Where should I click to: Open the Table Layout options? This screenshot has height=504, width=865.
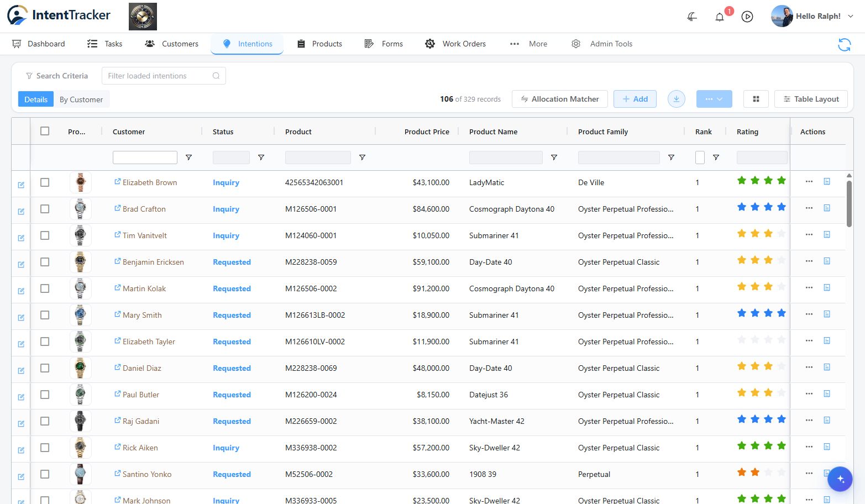[811, 99]
